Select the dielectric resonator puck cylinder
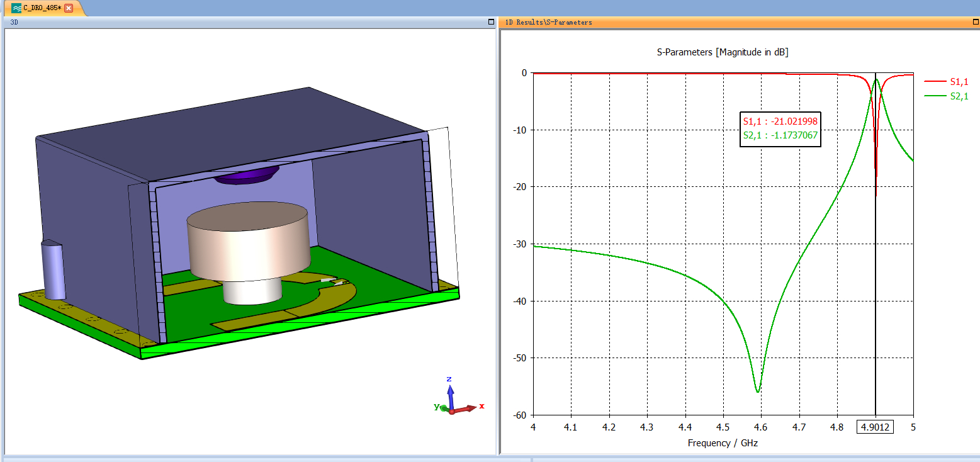This screenshot has height=462, width=980. [249, 241]
